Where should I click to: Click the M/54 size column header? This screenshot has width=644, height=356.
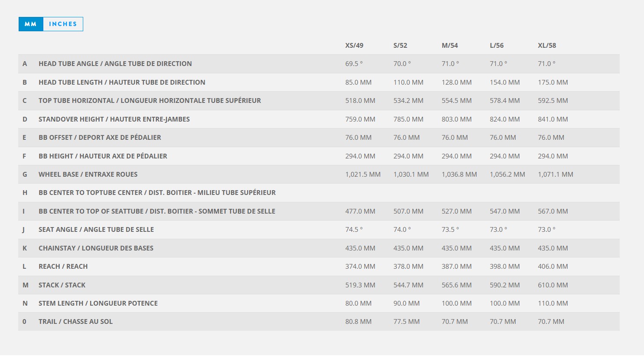pos(449,46)
